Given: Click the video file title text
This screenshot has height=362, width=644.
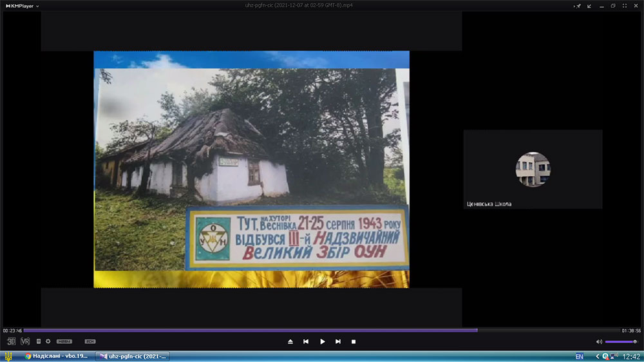Looking at the screenshot, I should [x=299, y=5].
